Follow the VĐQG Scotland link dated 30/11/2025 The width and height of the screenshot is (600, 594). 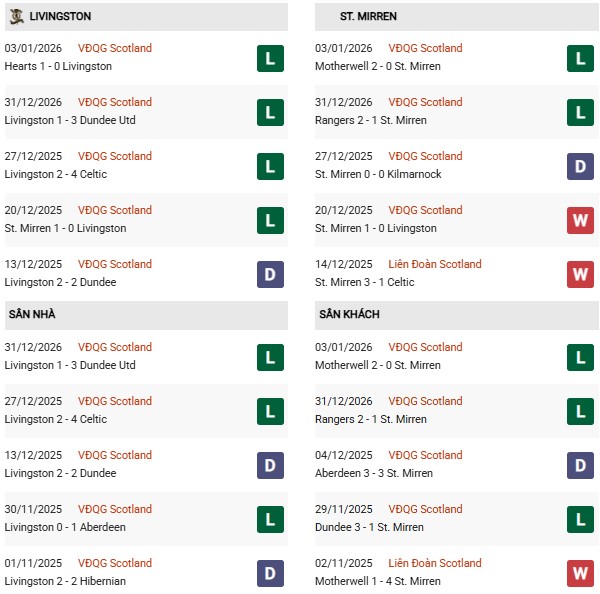pos(115,509)
